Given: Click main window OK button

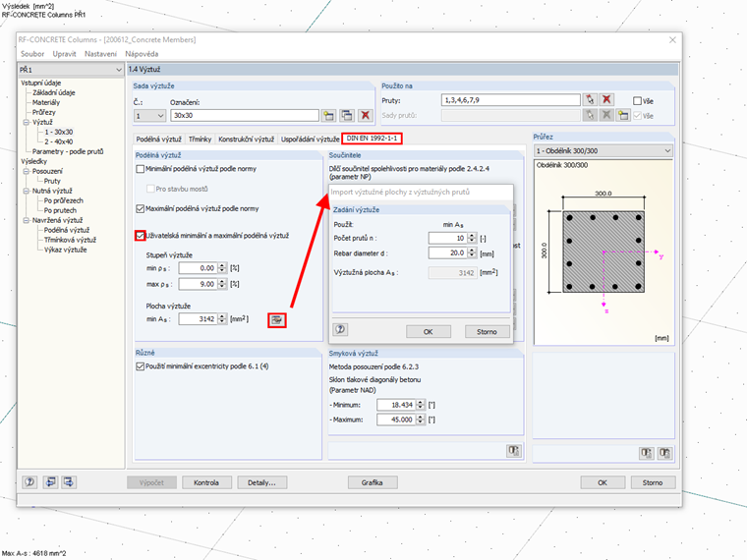Looking at the screenshot, I should pos(603,482).
